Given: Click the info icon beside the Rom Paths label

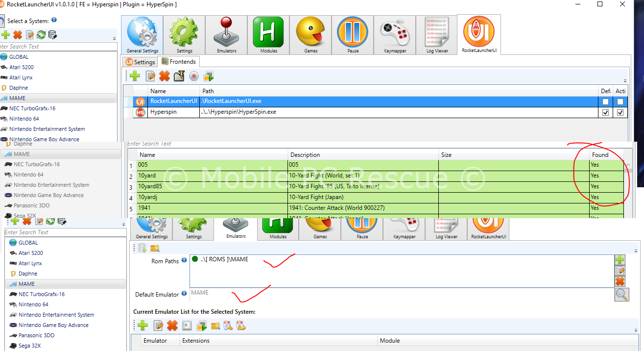Looking at the screenshot, I should (184, 260).
